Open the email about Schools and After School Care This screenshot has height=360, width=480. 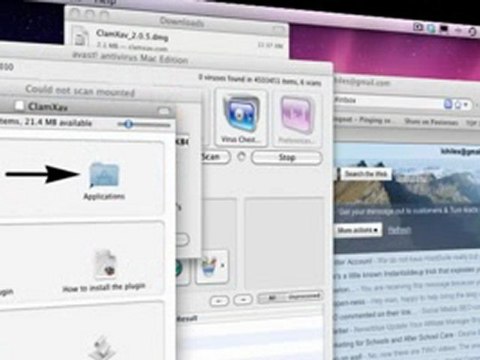(407, 338)
